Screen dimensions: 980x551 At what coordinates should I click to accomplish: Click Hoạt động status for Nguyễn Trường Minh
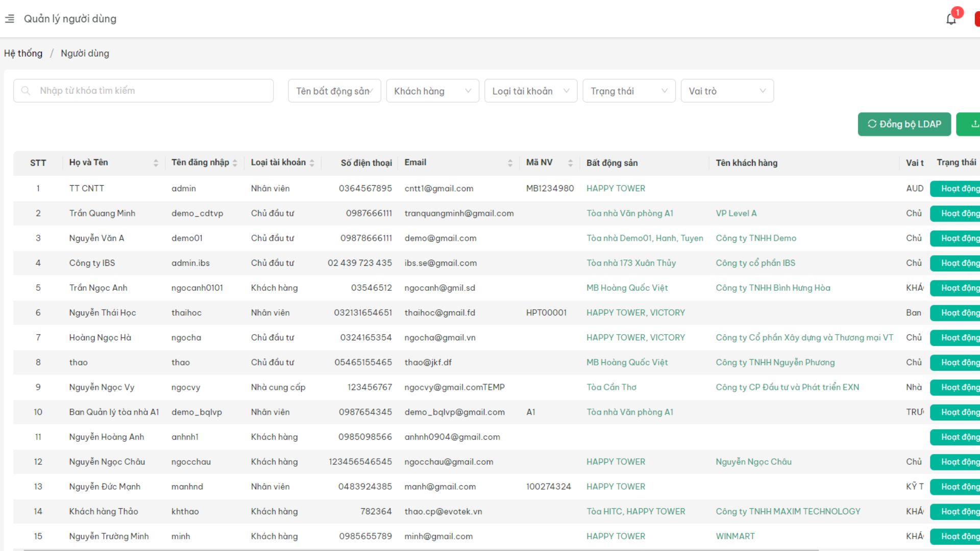click(x=955, y=537)
